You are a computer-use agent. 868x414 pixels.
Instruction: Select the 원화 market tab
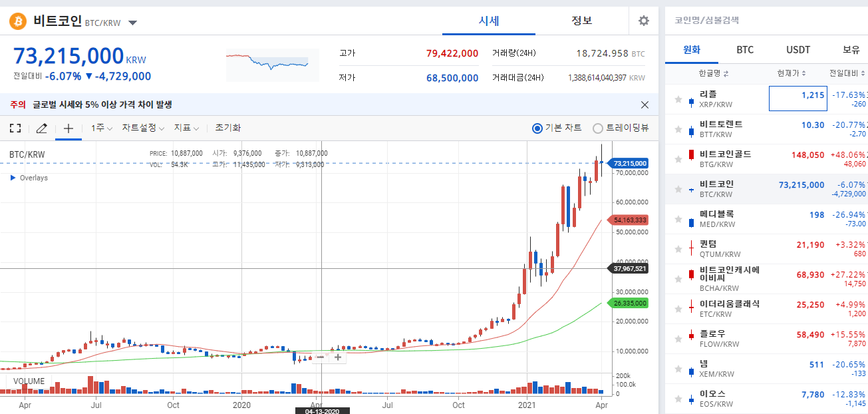(x=692, y=49)
